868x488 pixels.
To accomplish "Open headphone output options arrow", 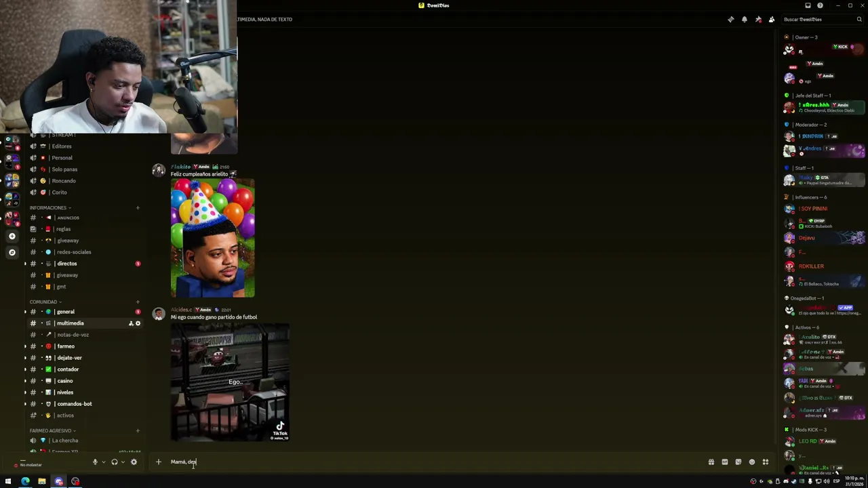I will pos(123,462).
